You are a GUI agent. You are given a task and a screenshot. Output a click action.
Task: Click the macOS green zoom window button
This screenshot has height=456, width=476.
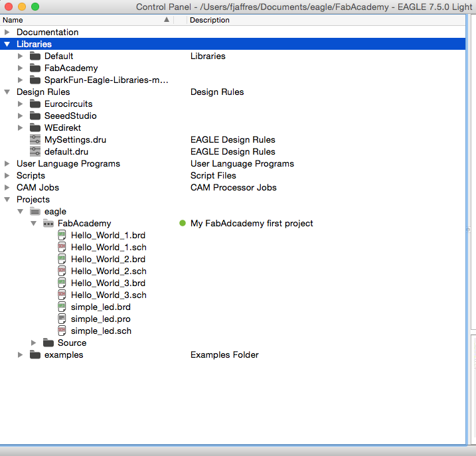pos(35,7)
